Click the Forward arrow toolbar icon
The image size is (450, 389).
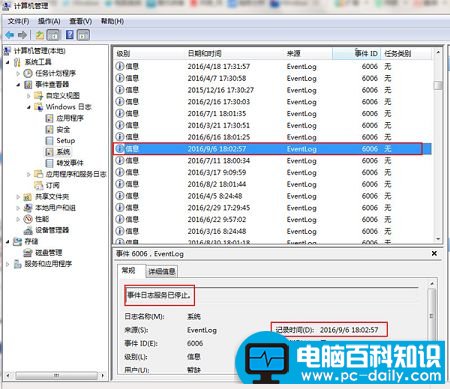22,35
